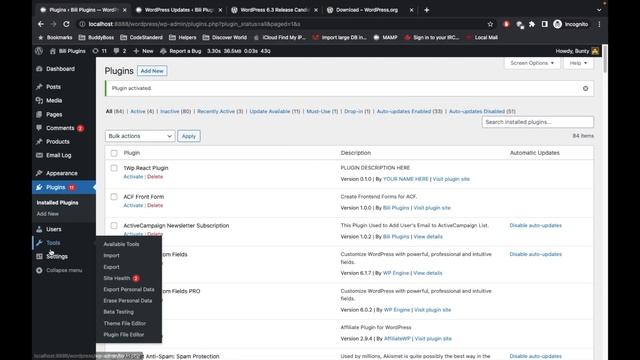Click the Add New button

pos(152,71)
